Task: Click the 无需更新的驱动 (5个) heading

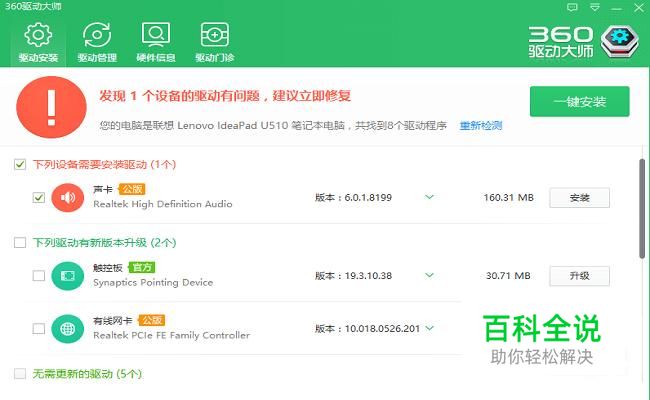Action: [87, 374]
